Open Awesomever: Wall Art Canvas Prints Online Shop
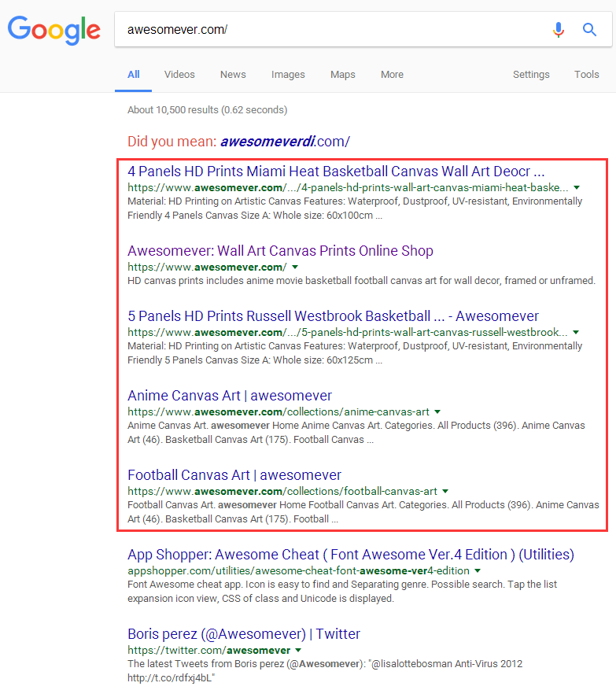This screenshot has height=690, width=616. [280, 251]
